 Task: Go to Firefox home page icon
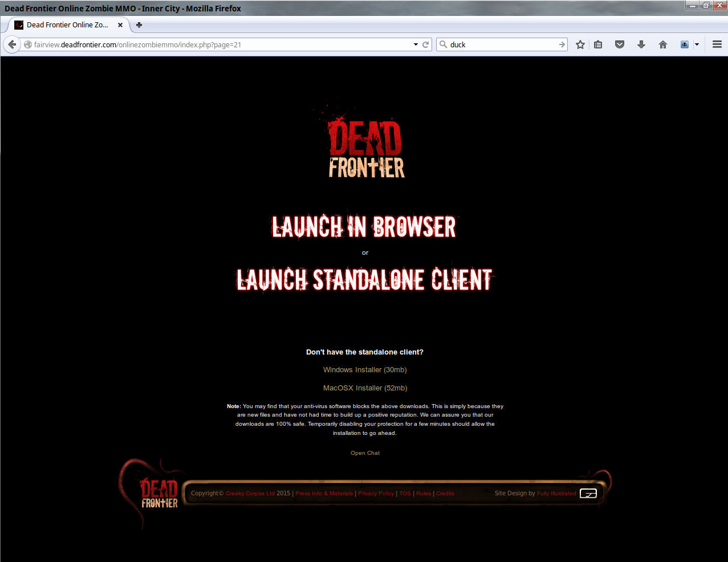coord(663,44)
